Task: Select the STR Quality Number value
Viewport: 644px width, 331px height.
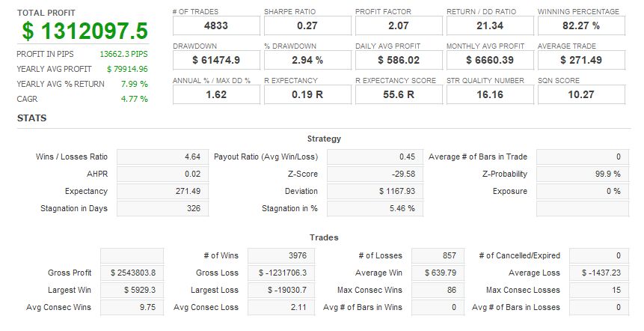Action: pyautogui.click(x=488, y=94)
